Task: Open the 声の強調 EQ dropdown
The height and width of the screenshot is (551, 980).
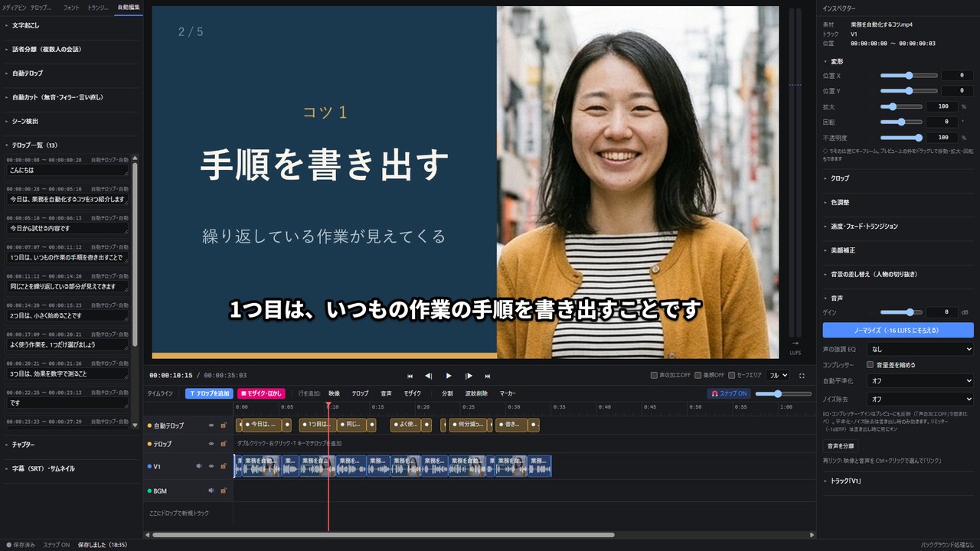Action: (x=920, y=349)
